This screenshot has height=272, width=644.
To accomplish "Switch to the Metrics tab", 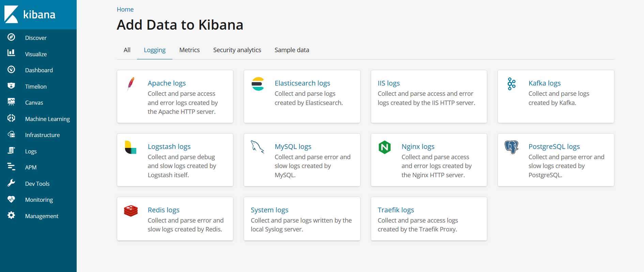I will [x=189, y=50].
